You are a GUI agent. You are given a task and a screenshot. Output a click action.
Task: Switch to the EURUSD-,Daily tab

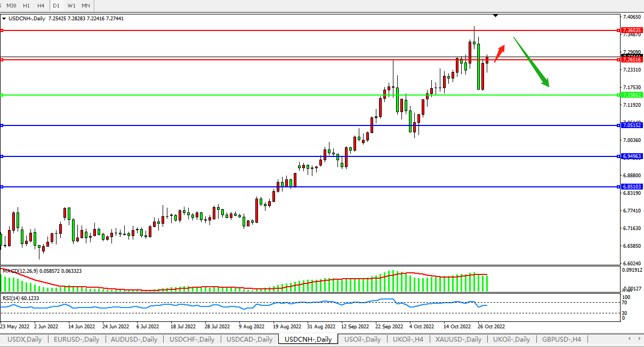click(x=76, y=340)
